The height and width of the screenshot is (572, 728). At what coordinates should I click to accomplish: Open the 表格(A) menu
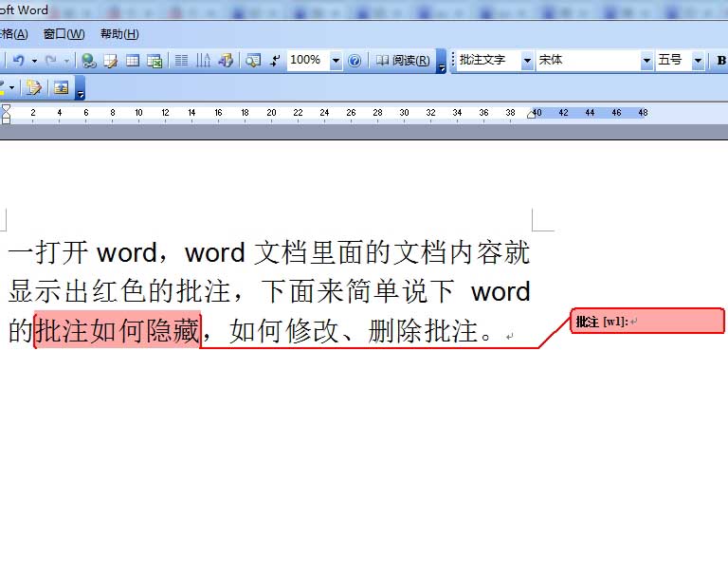point(13,34)
